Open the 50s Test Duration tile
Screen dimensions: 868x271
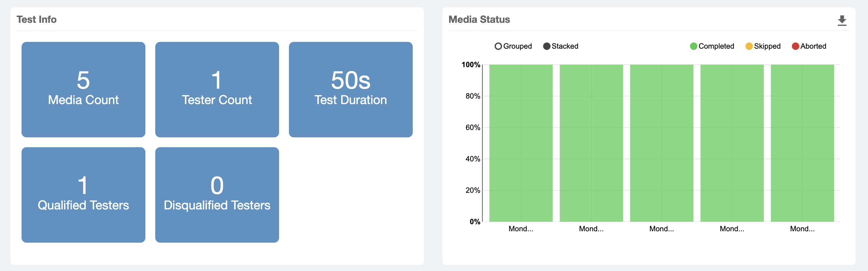coord(351,89)
